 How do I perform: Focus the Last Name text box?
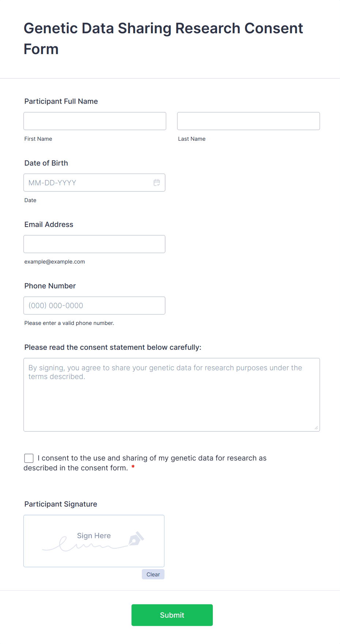pos(248,121)
